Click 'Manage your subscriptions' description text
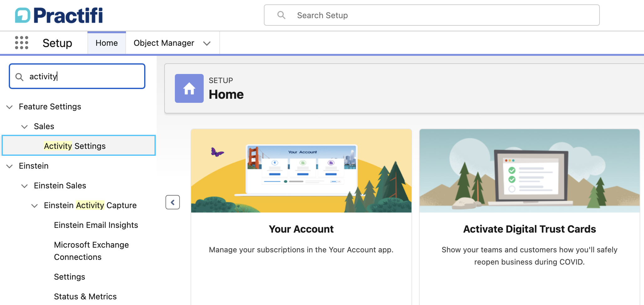Screen dimensions: 644x305 pos(301,250)
